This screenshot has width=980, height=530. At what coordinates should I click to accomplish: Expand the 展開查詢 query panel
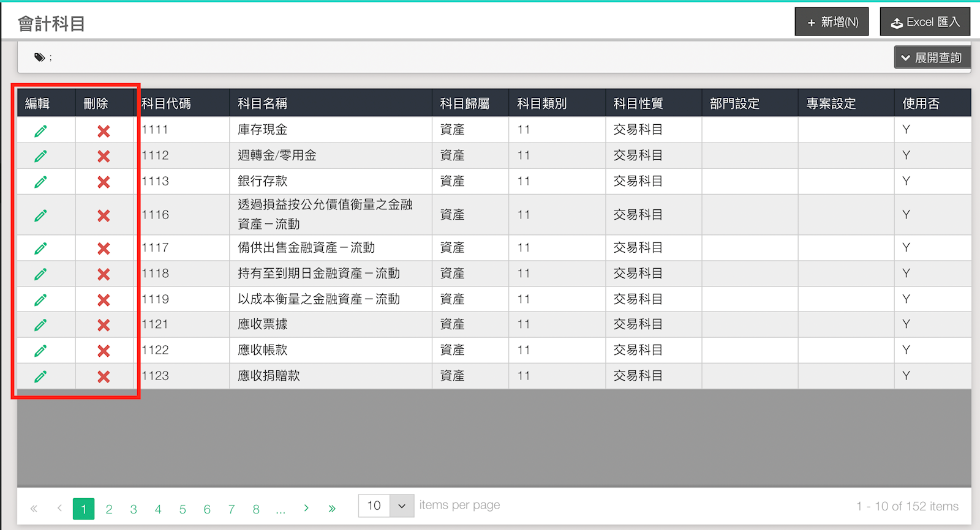point(932,58)
